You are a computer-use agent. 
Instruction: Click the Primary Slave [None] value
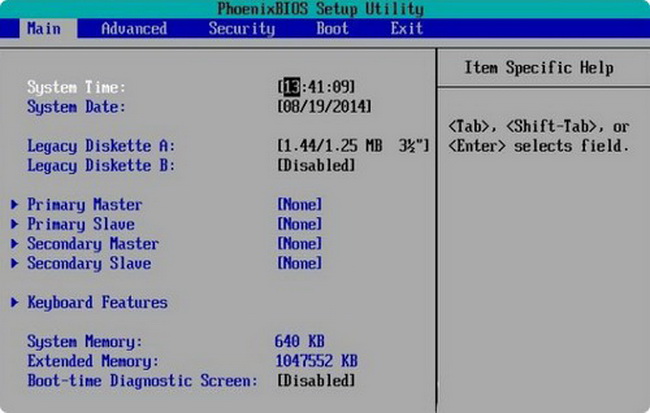[300, 224]
